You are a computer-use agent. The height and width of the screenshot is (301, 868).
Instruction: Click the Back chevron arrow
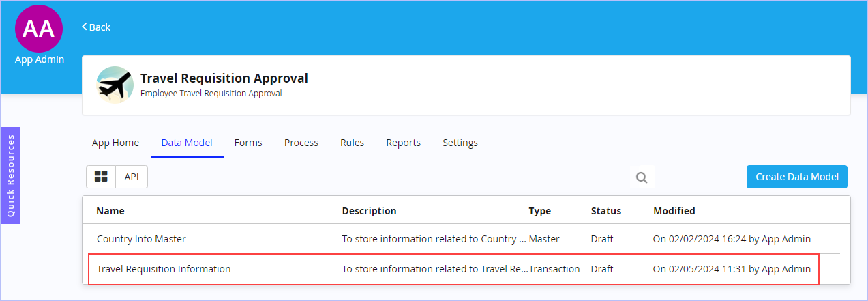[85, 27]
